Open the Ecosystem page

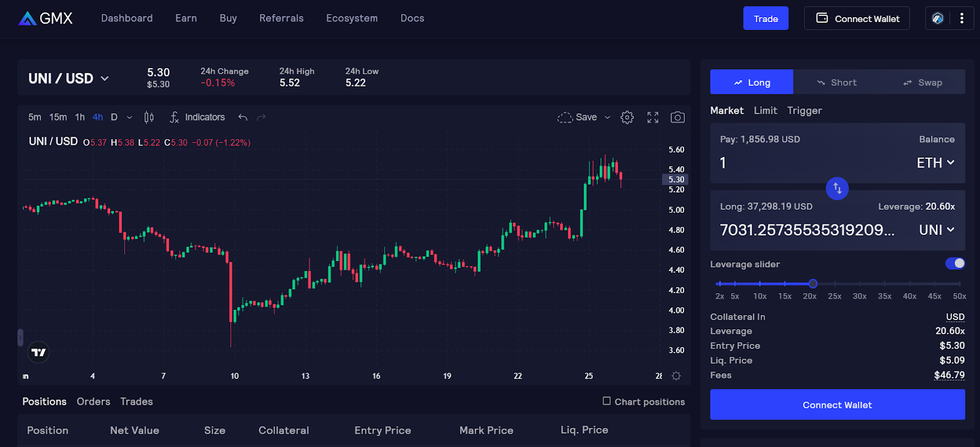click(352, 18)
